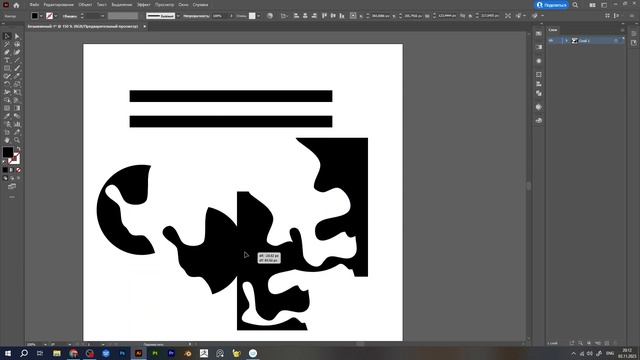Select the Free Transform tool
This screenshot has width=640, height=360.
(x=17, y=92)
